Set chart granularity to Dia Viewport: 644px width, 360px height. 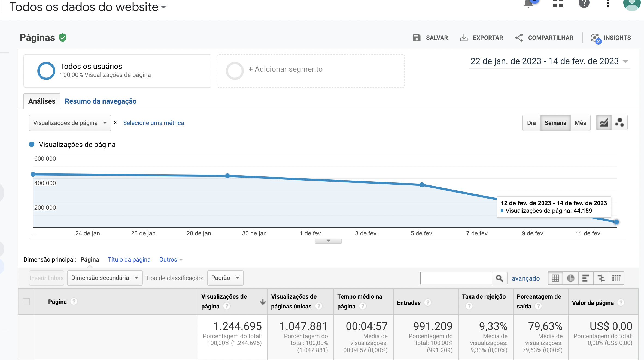(531, 123)
